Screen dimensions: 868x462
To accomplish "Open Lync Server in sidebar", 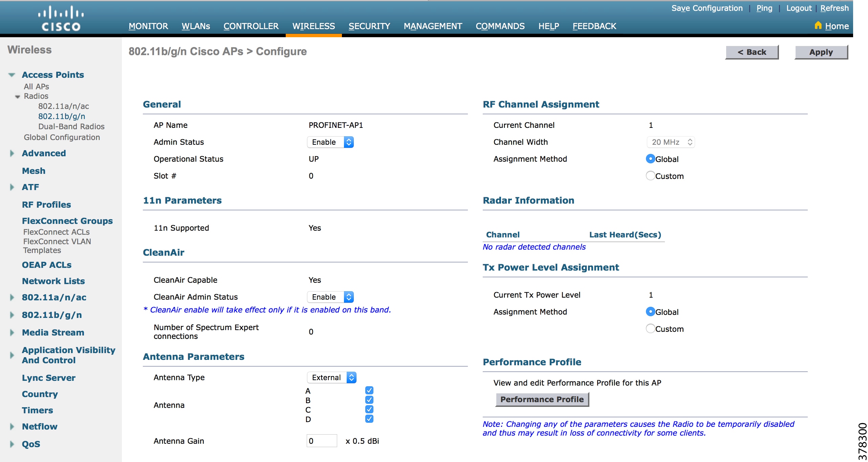I will tap(48, 378).
